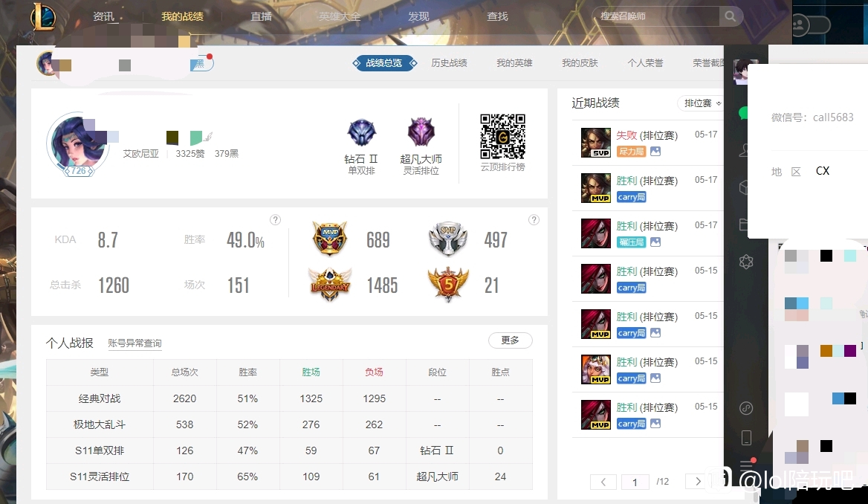The height and width of the screenshot is (504, 868).
Task: Click the KDA value 8.7
Action: pyautogui.click(x=108, y=240)
